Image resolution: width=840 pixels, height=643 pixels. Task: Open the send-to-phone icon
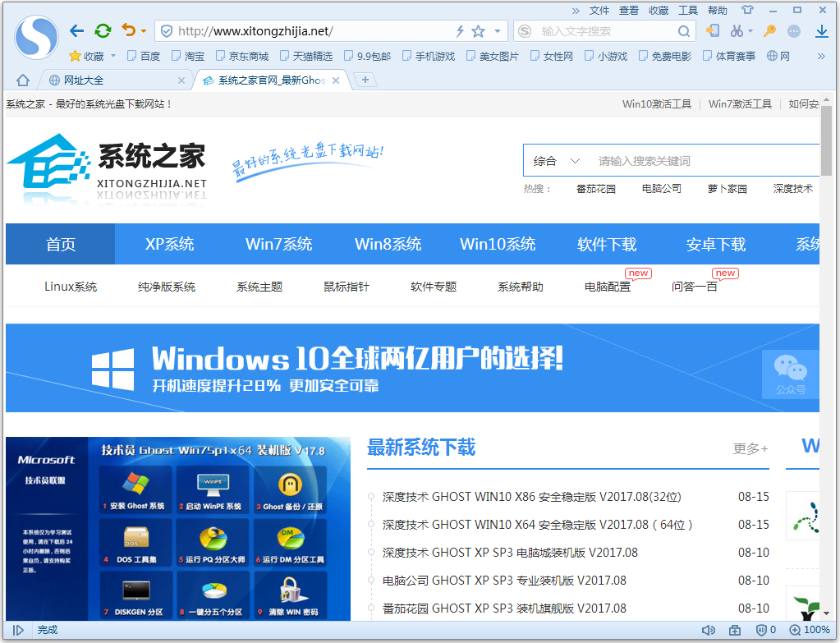point(713,30)
